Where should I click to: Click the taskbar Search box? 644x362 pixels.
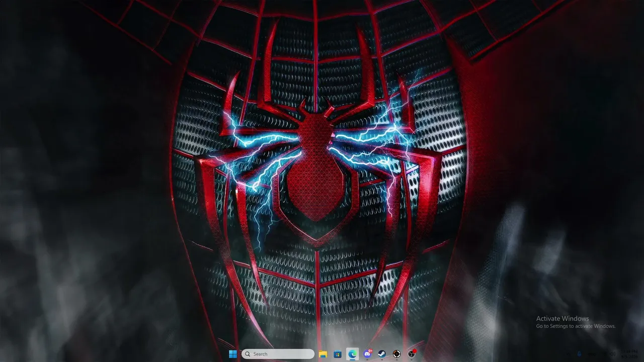click(x=278, y=354)
